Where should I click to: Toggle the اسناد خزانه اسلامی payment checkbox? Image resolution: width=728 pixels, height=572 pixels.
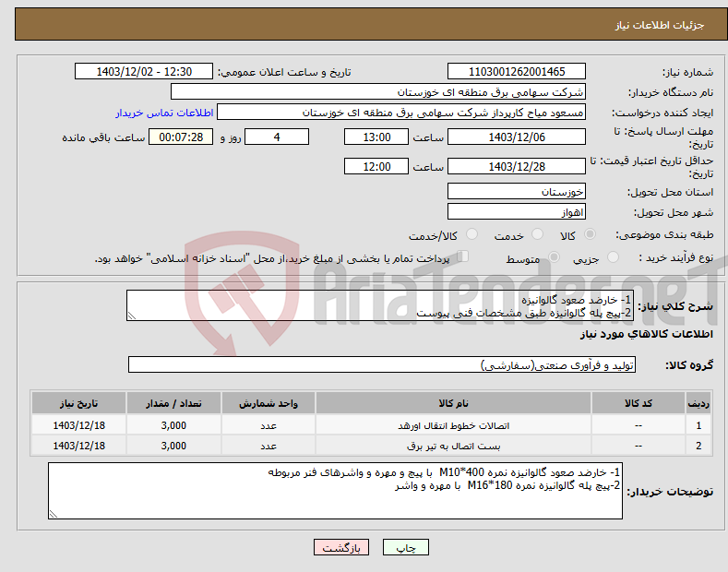point(463,256)
